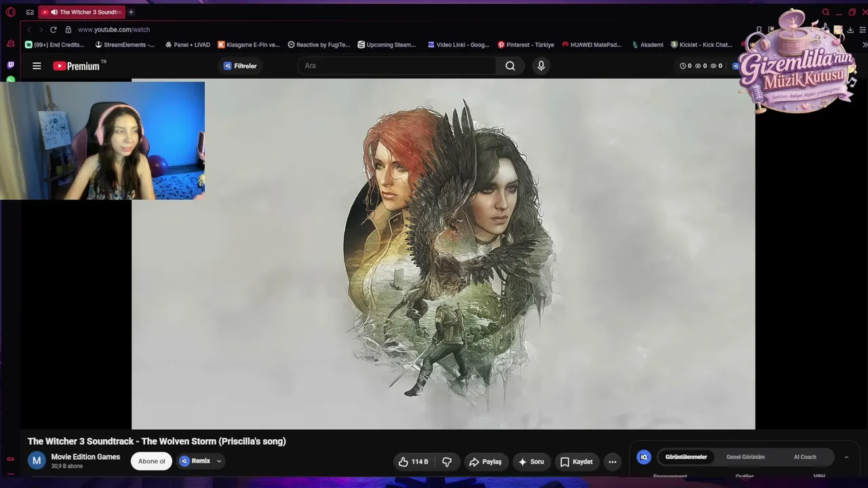
Task: Open the End Credits bookmark
Action: (54, 45)
